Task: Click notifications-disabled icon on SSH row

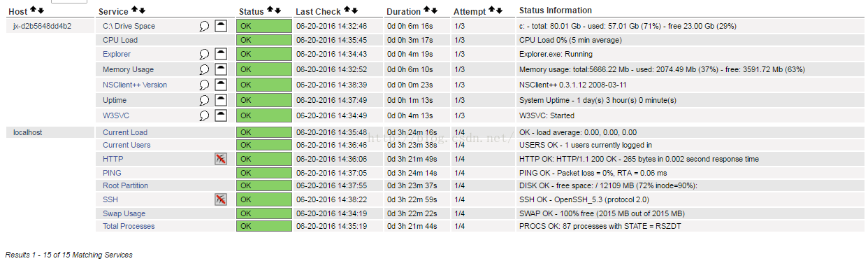Action: (221, 199)
